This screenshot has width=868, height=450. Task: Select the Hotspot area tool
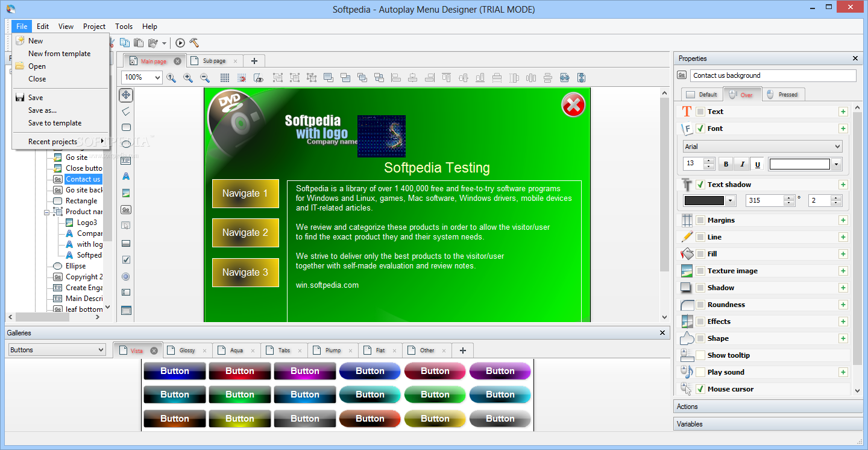tap(126, 226)
